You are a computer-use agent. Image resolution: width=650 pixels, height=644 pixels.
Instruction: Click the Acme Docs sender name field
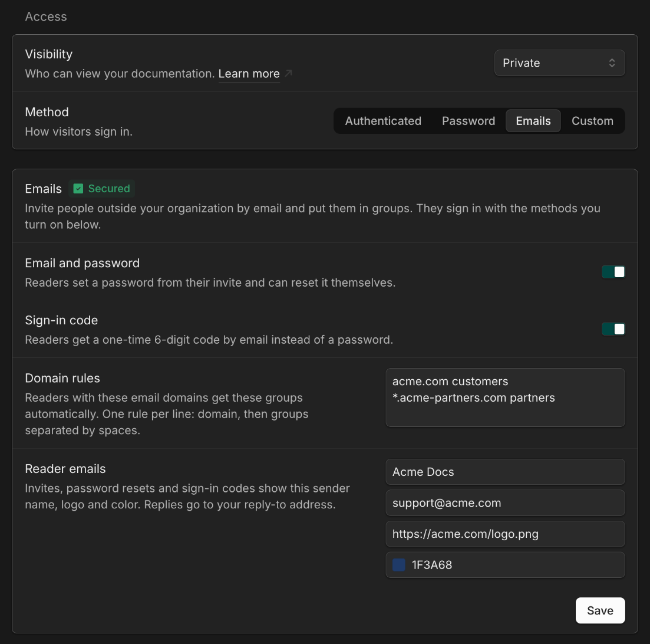point(505,472)
